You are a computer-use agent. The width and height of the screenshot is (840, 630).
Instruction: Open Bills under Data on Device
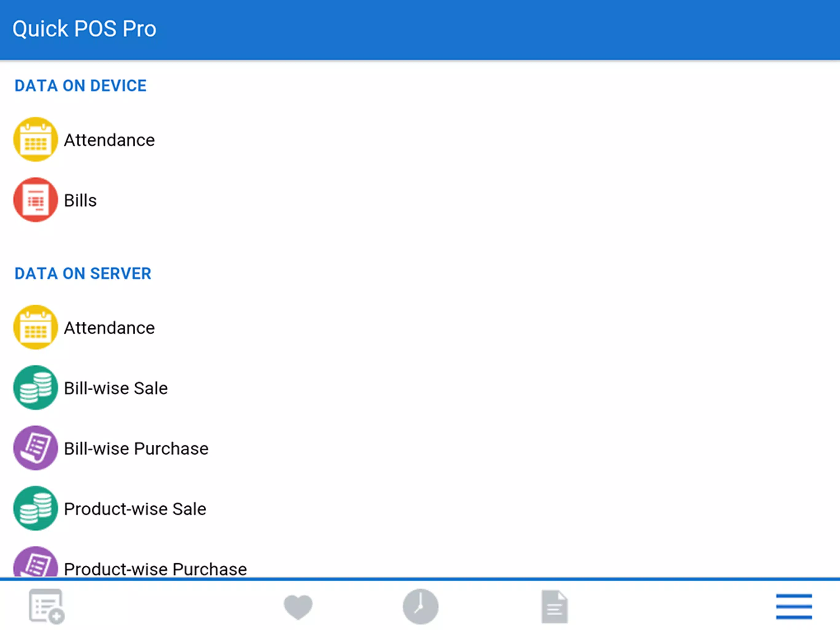point(420,200)
